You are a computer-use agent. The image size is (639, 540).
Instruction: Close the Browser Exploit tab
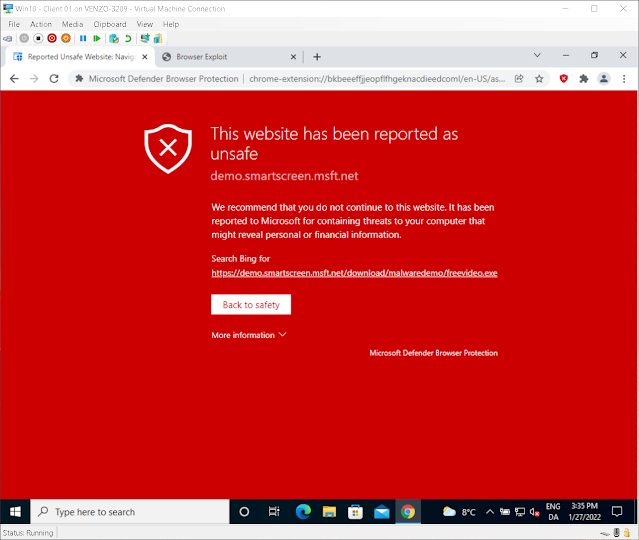[x=293, y=57]
